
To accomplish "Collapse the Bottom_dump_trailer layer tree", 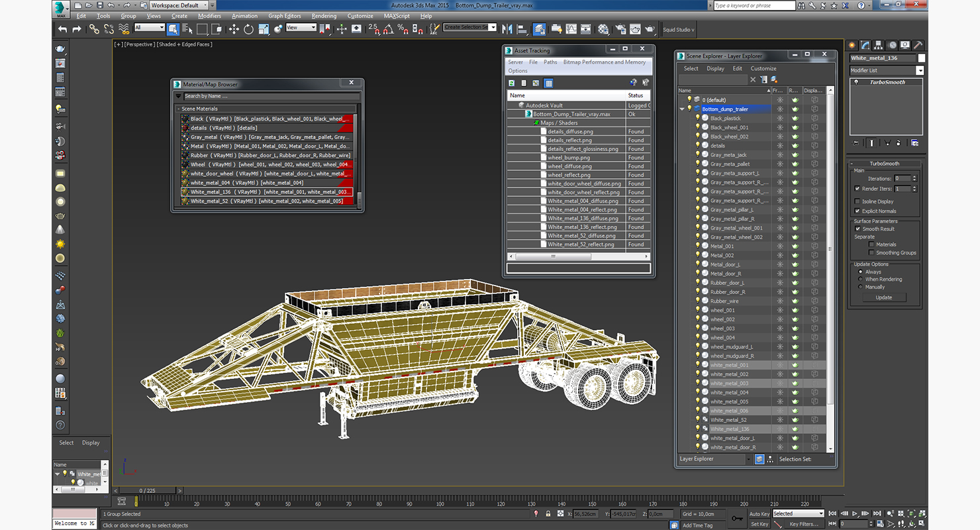I will coord(682,109).
